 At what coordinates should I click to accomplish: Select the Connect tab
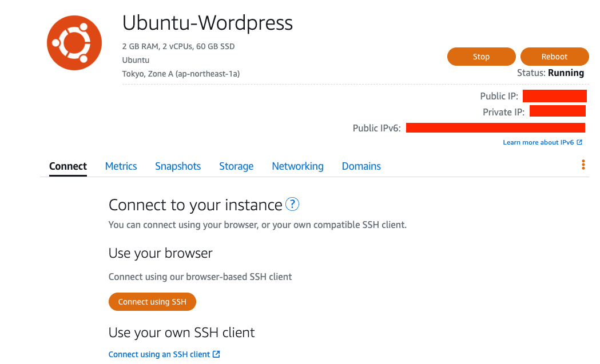tap(68, 166)
